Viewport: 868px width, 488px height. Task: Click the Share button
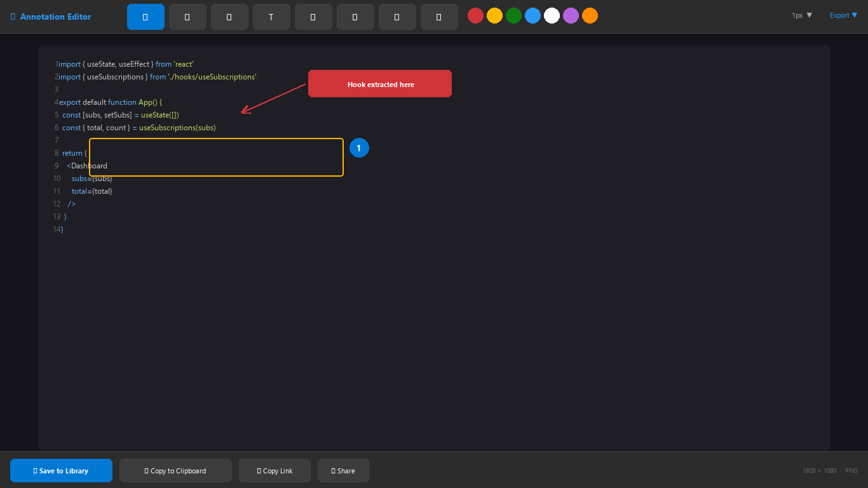click(x=343, y=471)
